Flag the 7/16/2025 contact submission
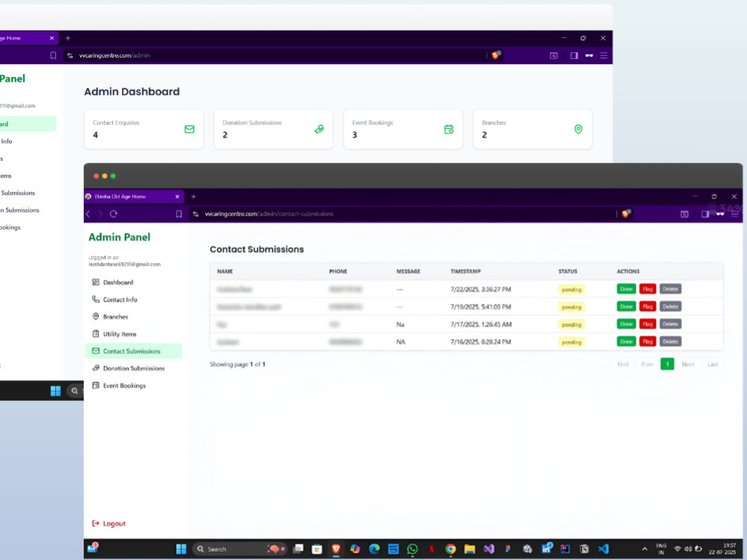This screenshot has height=560, width=747. pyautogui.click(x=648, y=341)
